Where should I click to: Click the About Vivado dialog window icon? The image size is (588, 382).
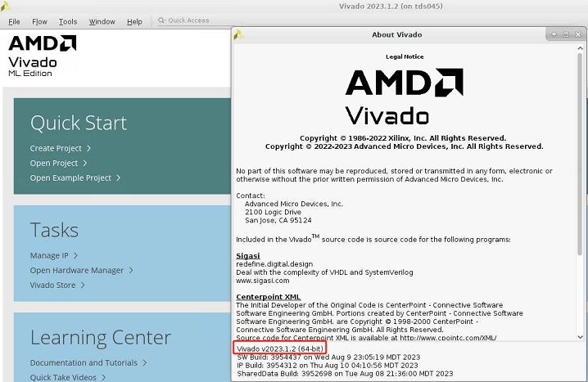coord(239,34)
